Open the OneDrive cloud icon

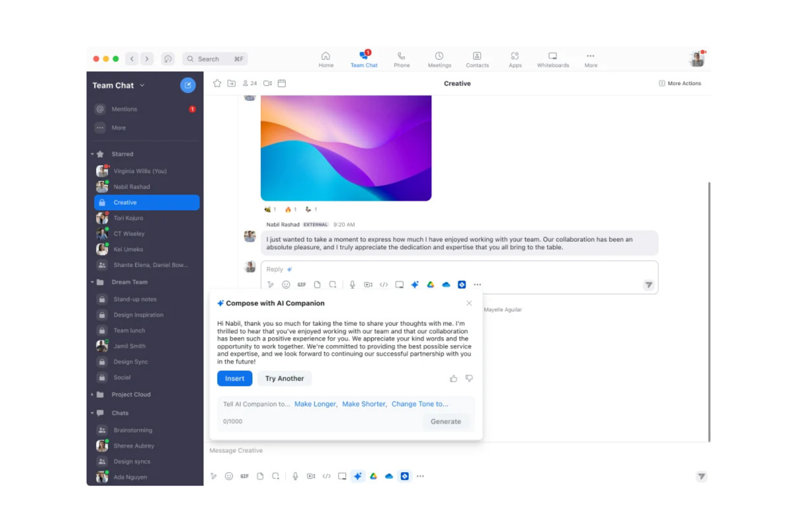[446, 284]
